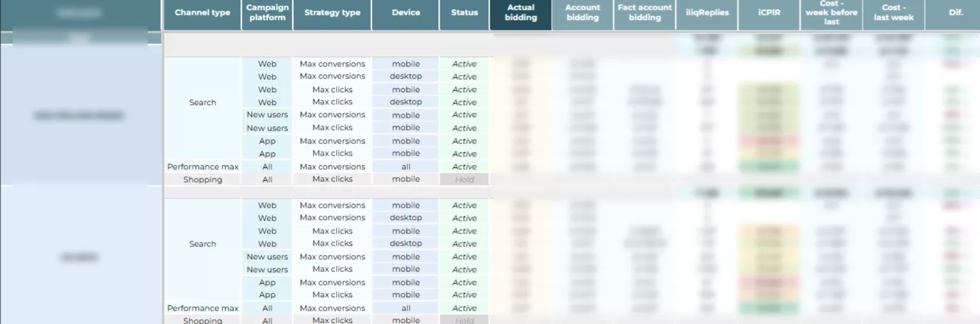Select 'all' device in upper Performance max row
The width and height of the screenshot is (980, 324).
click(x=405, y=167)
